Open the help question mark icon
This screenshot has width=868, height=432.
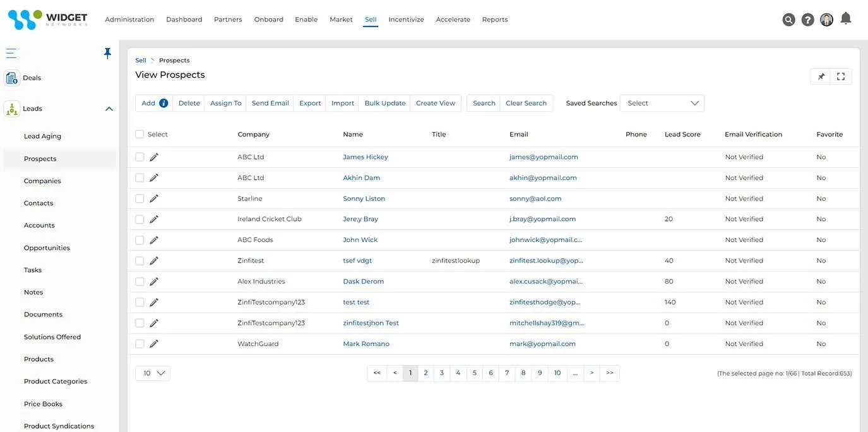807,20
